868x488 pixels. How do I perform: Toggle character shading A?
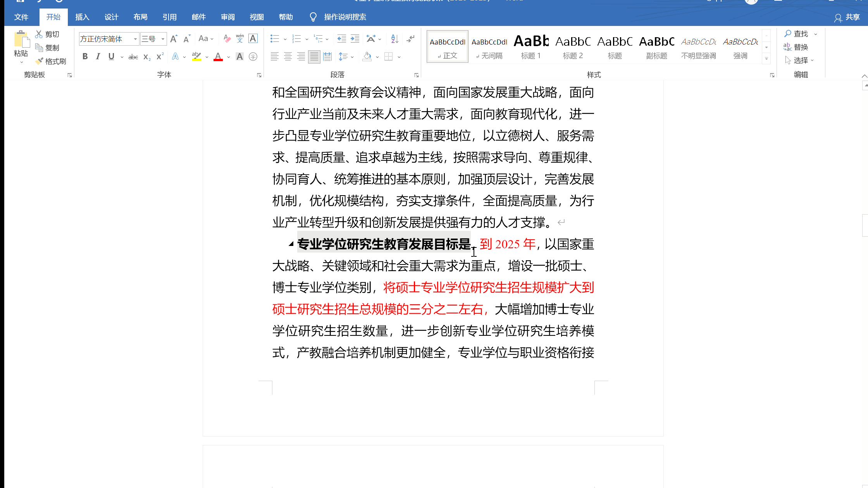240,57
